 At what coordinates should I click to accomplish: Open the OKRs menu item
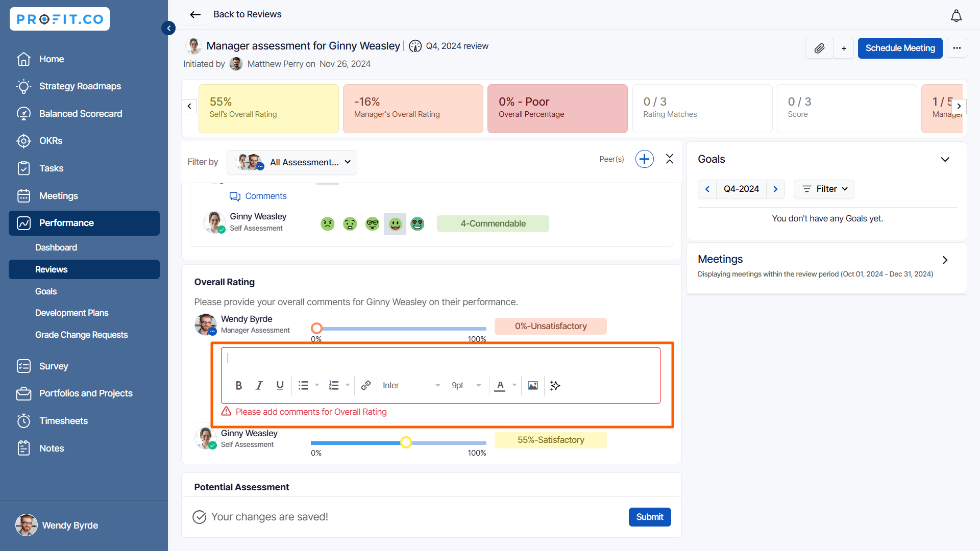tap(51, 141)
